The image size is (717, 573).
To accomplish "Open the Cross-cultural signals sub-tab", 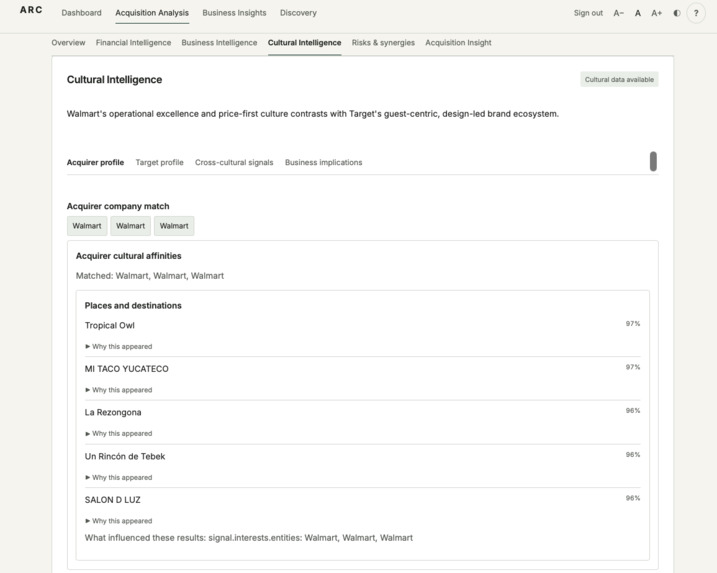I will (x=234, y=162).
